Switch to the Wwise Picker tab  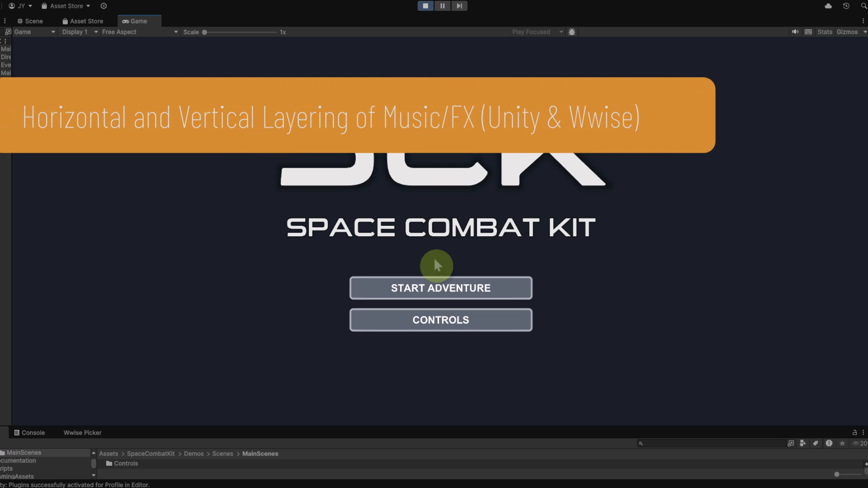pos(82,432)
